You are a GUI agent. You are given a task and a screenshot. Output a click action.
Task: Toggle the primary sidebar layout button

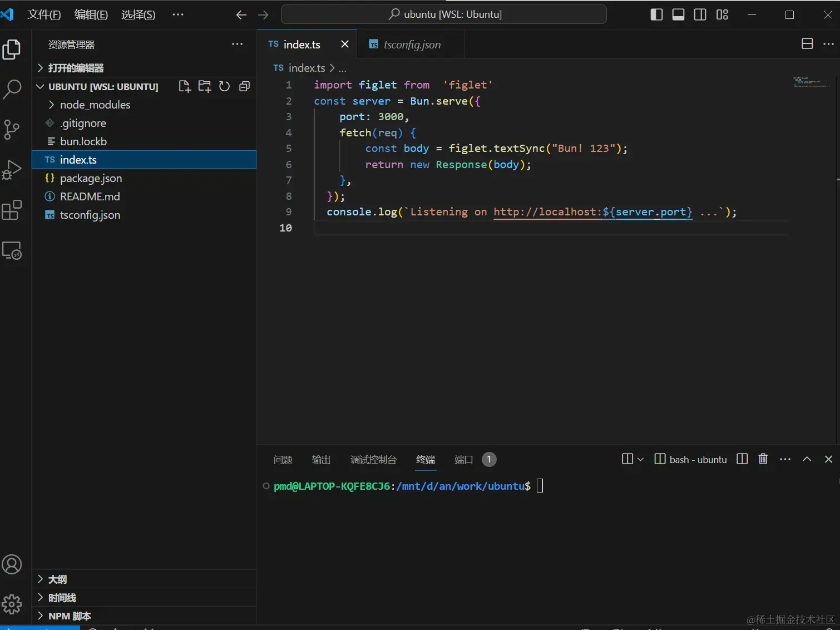click(x=656, y=14)
